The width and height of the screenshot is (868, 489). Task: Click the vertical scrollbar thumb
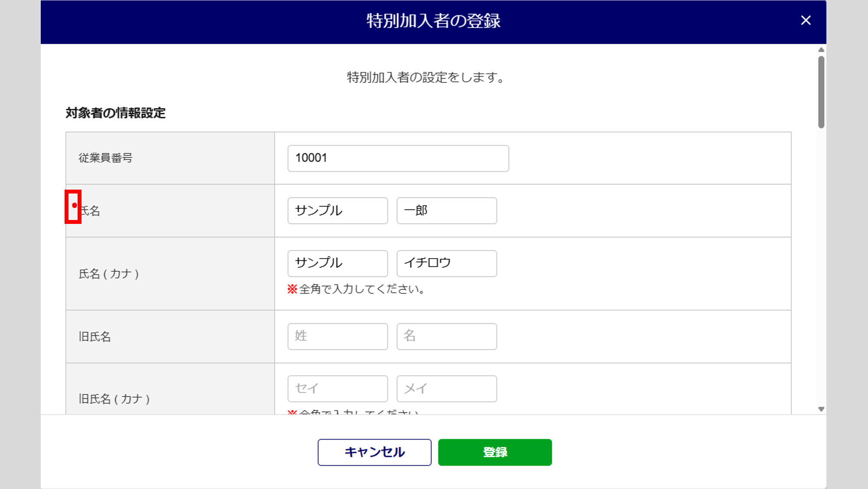(x=821, y=92)
